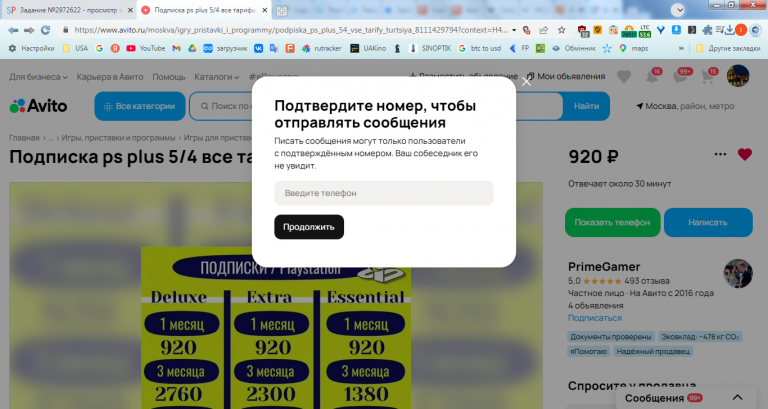Toggle the red favorite heart on listing
This screenshot has width=768, height=409.
[x=744, y=155]
